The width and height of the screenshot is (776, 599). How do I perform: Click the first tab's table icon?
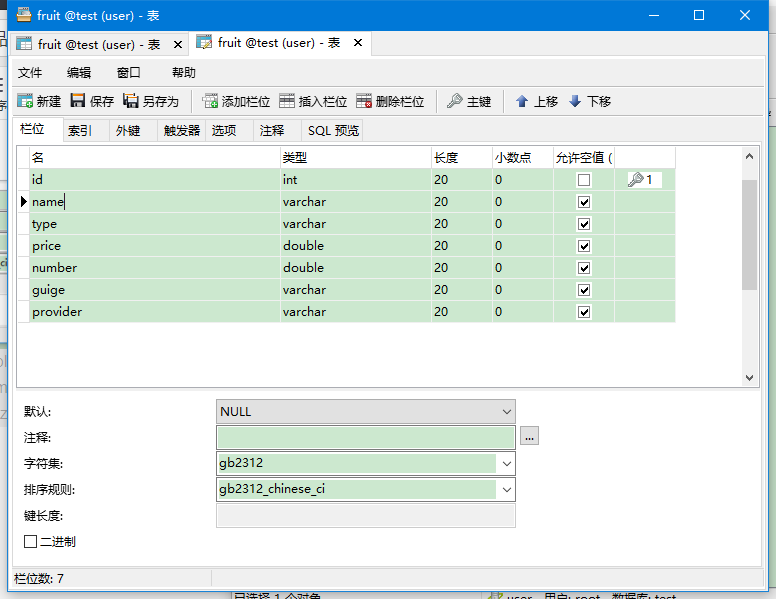[24, 44]
